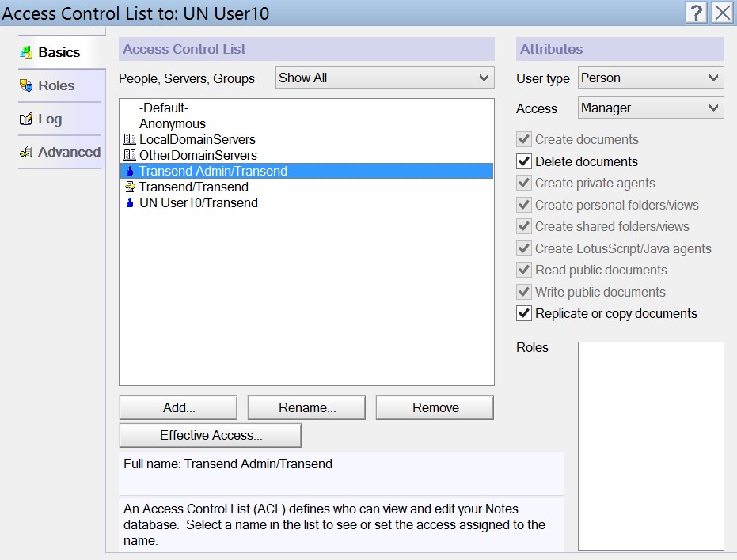Click the person icon beside UN User10/Transend
Viewport: 737px width, 560px height.
point(130,203)
